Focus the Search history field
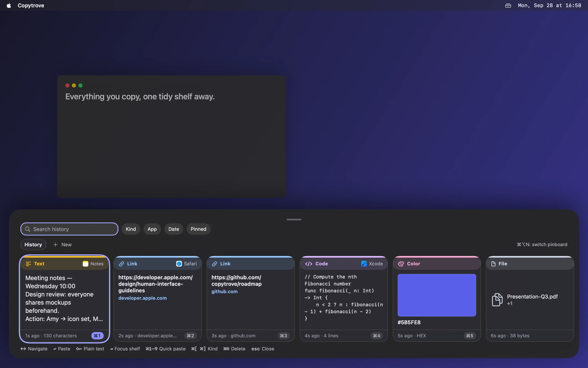This screenshot has height=368, width=588. [69, 229]
